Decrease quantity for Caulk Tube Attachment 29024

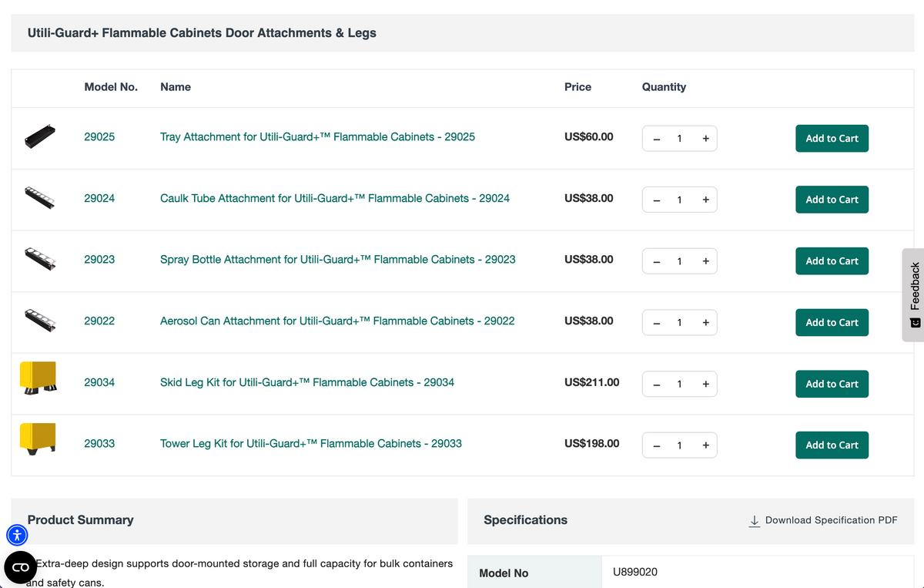(x=656, y=200)
